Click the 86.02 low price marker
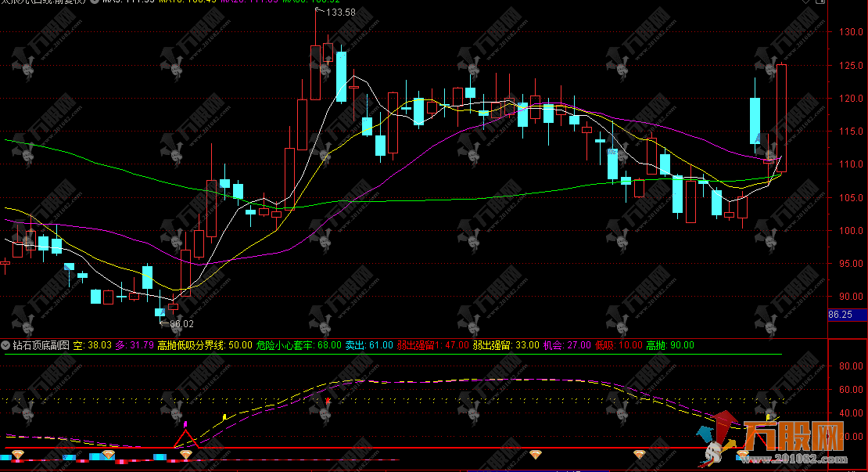 (180, 322)
